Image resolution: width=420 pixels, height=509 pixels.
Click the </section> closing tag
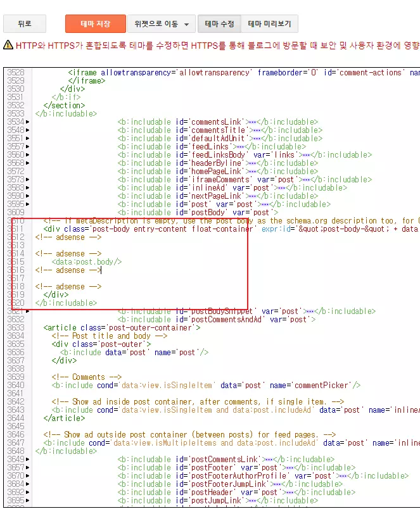[65, 106]
